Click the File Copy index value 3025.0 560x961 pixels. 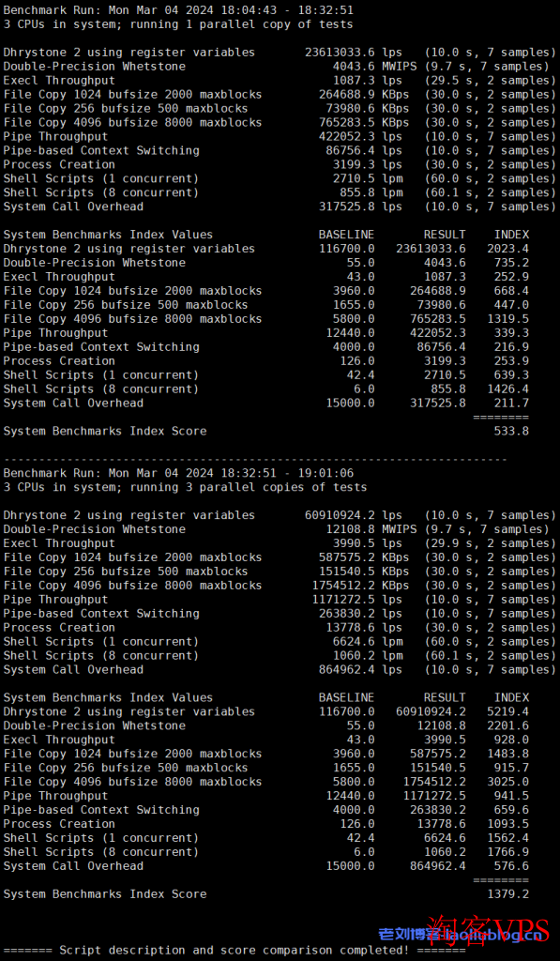[507, 782]
